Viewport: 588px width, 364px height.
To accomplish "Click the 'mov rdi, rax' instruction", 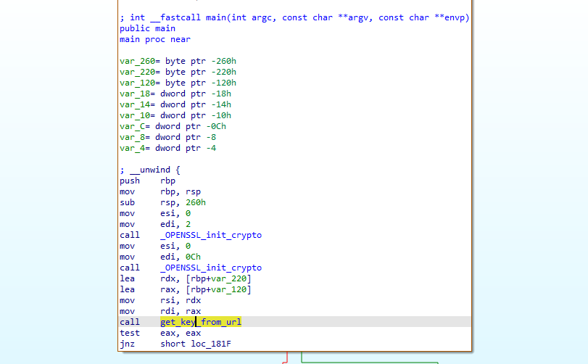I will pyautogui.click(x=160, y=311).
